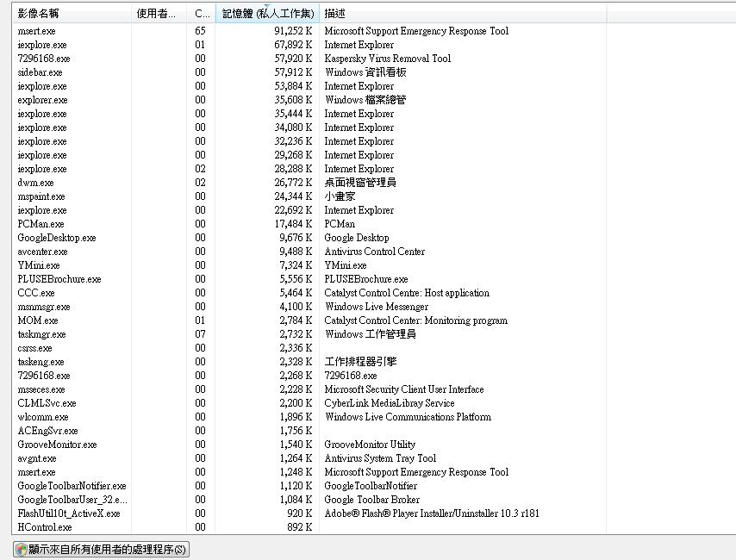Click the Microsoft Security Client User Interface description
Image resolution: width=736 pixels, height=560 pixels.
(403, 389)
